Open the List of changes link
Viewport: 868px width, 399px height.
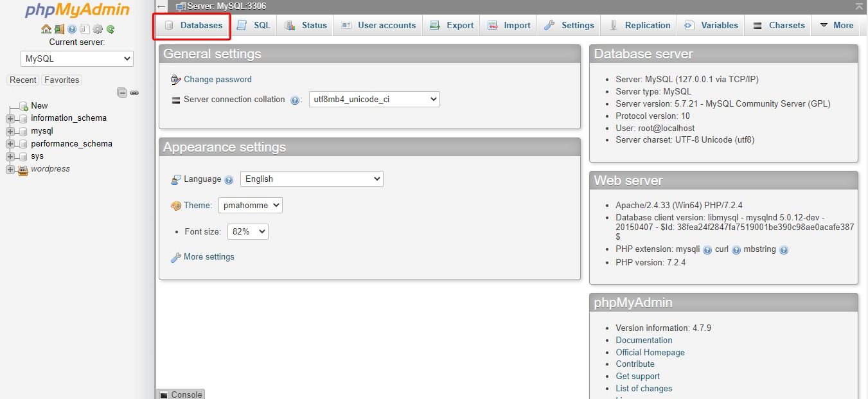pyautogui.click(x=644, y=389)
